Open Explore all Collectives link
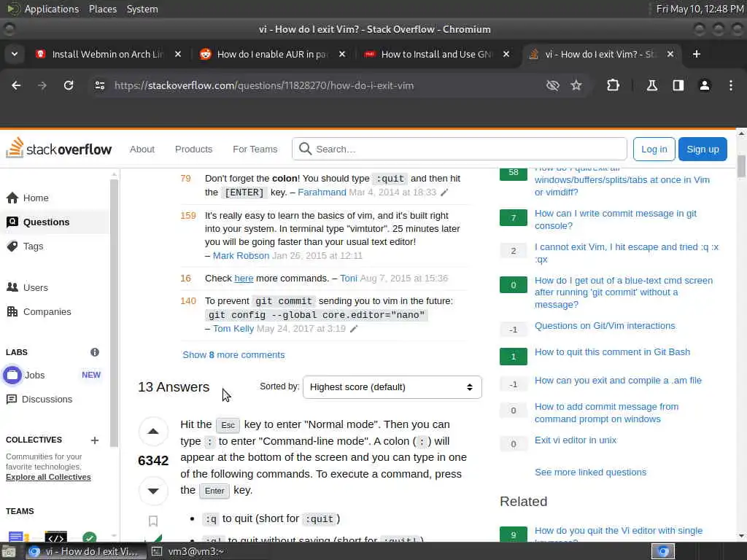The image size is (747, 560). [48, 477]
